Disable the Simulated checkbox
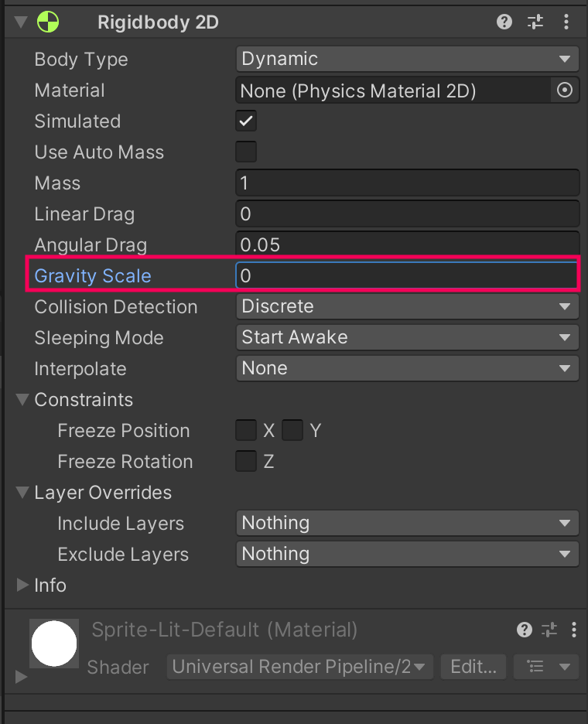Image resolution: width=588 pixels, height=724 pixels. coord(245,121)
